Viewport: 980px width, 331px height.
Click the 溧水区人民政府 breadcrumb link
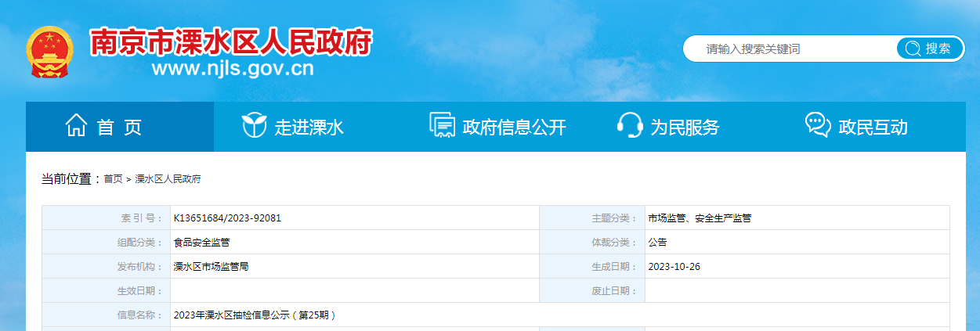pos(168,179)
